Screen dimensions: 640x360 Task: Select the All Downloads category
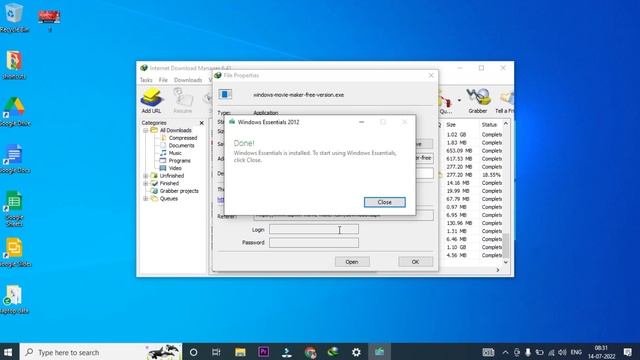pos(176,131)
